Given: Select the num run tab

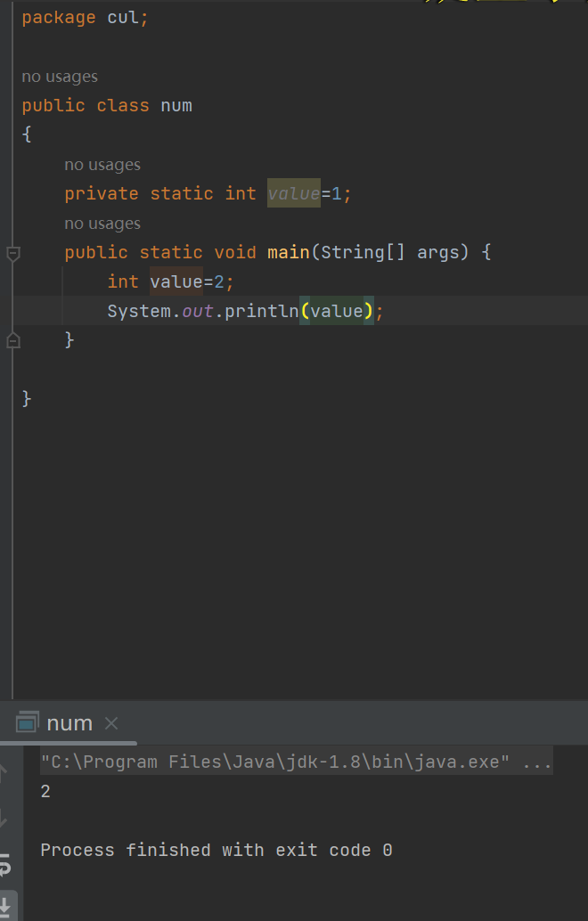Looking at the screenshot, I should [69, 723].
